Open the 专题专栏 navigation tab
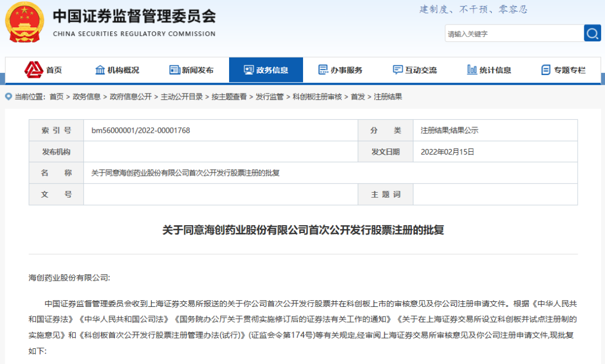The height and width of the screenshot is (364, 605). [564, 70]
